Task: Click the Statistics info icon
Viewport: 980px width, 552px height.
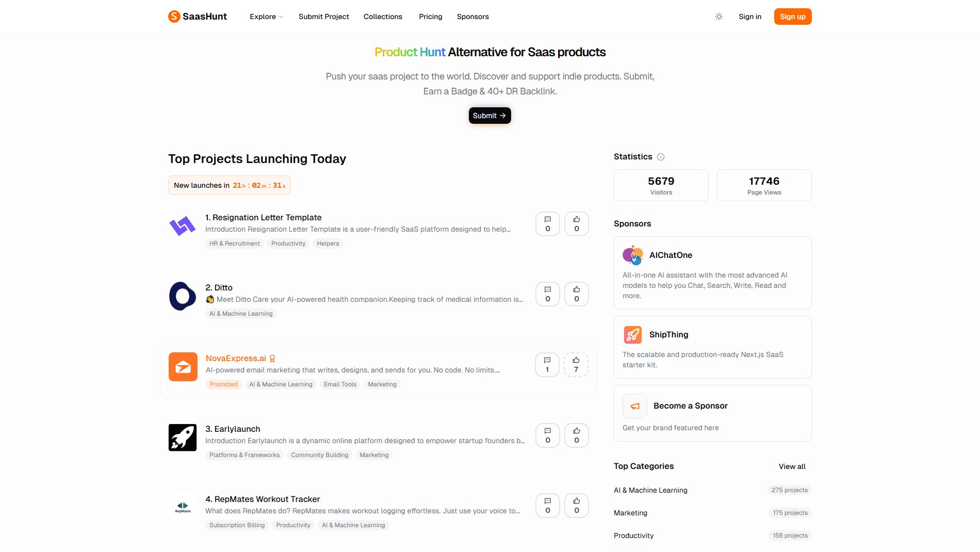Action: coord(661,157)
